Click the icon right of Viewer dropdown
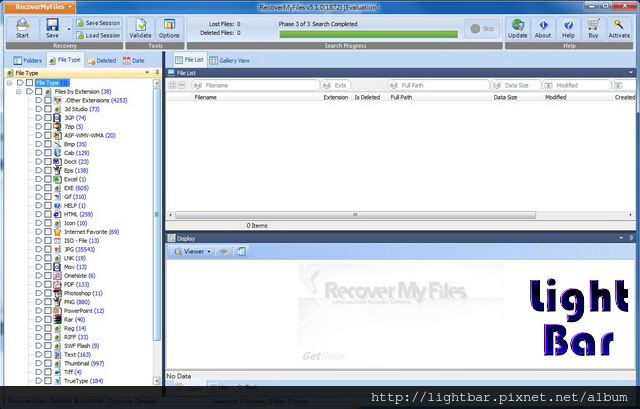 pyautogui.click(x=223, y=251)
